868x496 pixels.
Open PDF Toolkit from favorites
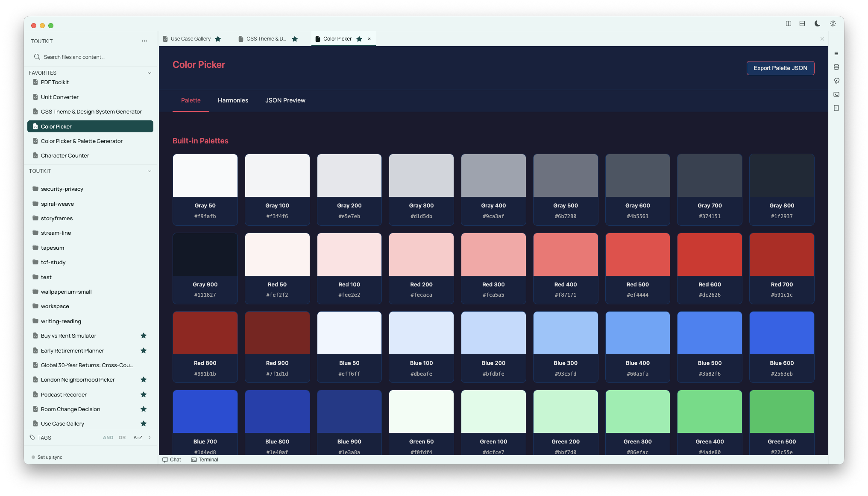coord(90,82)
